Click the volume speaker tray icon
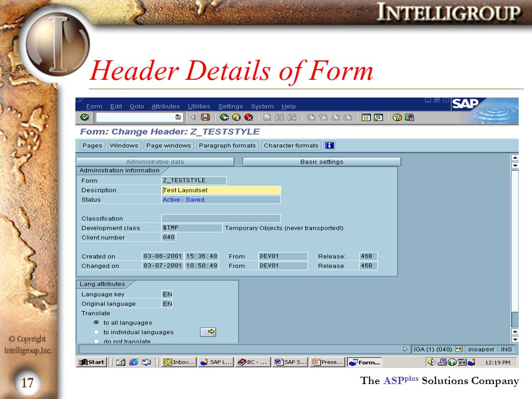Screen dimensions: 532x399 431,362
